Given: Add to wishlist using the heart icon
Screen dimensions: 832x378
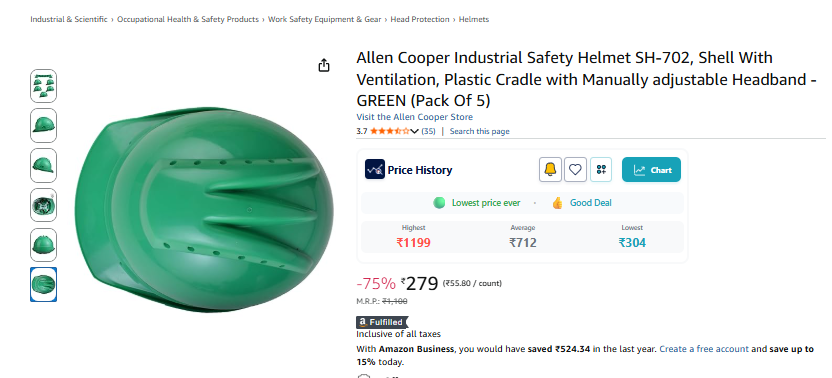Looking at the screenshot, I should click(575, 170).
